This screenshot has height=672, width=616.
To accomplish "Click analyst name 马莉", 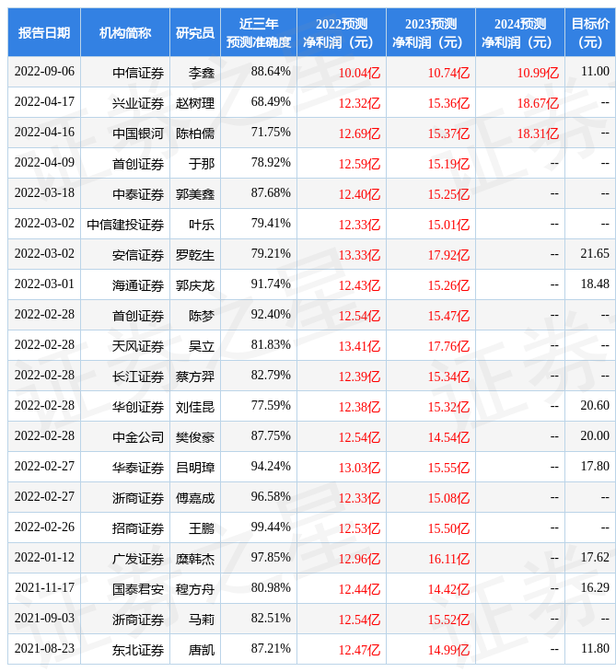I will [x=202, y=620].
